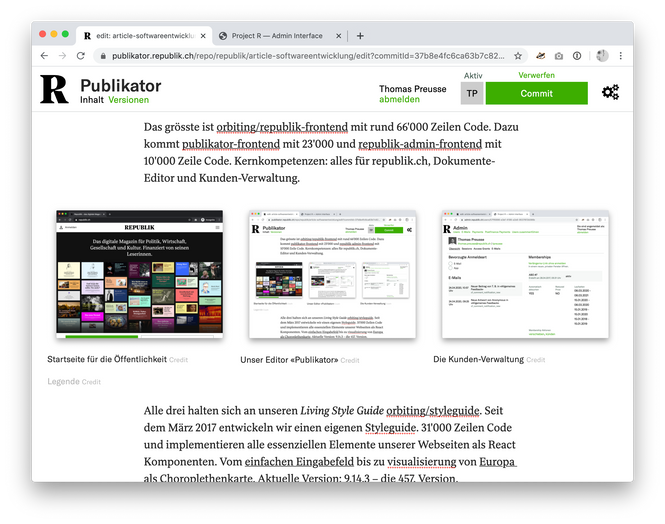
Task: Reload the page
Action: pos(84,56)
